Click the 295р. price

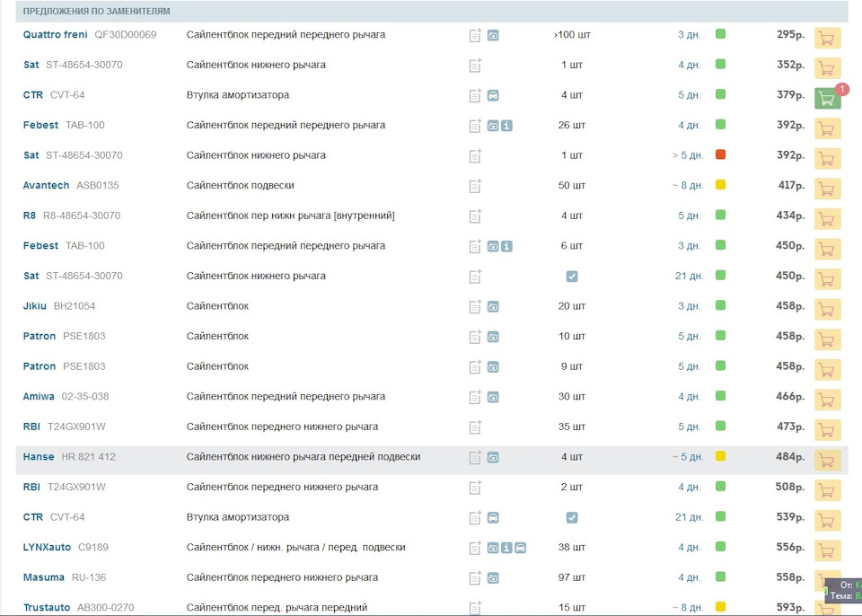(x=790, y=34)
